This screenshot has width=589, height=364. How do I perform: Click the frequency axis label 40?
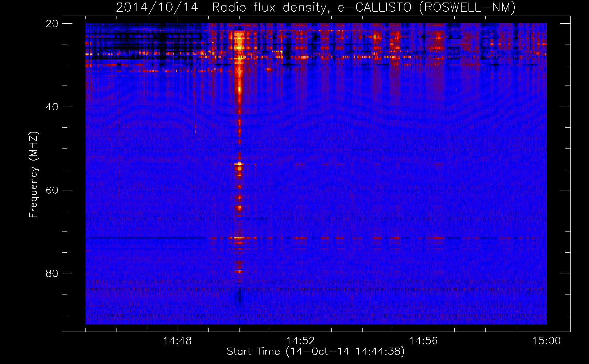(52, 107)
